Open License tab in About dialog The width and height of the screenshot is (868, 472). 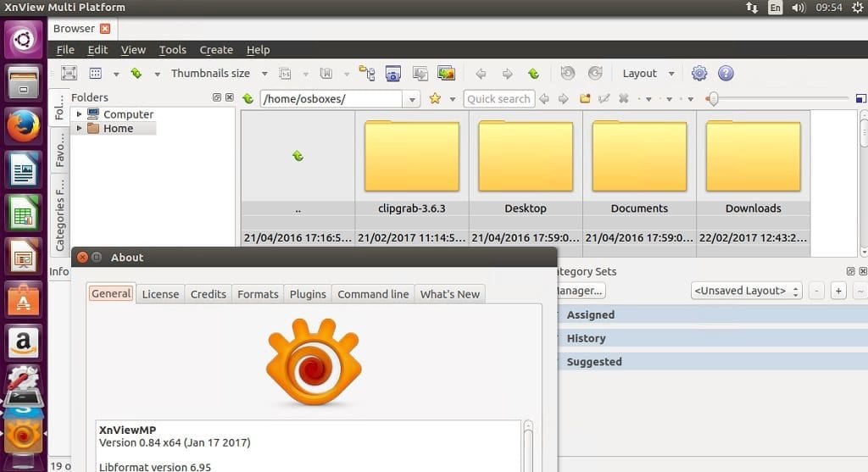pos(160,294)
